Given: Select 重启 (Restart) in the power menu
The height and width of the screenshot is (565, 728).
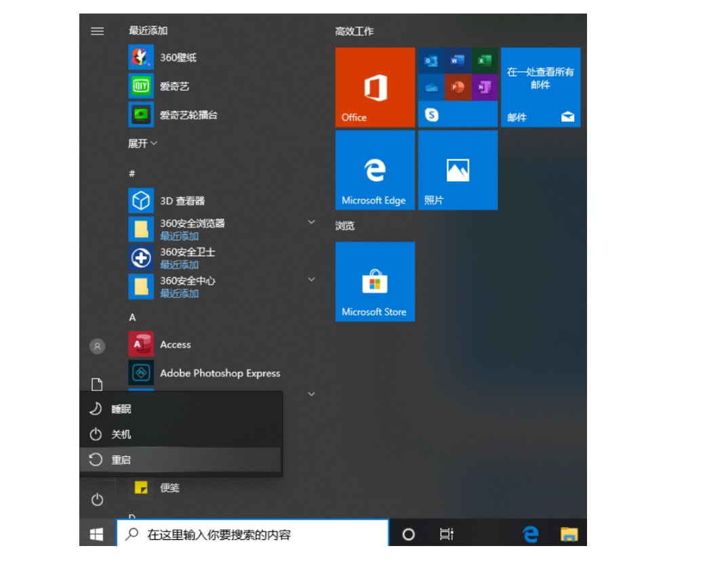Looking at the screenshot, I should (181, 460).
